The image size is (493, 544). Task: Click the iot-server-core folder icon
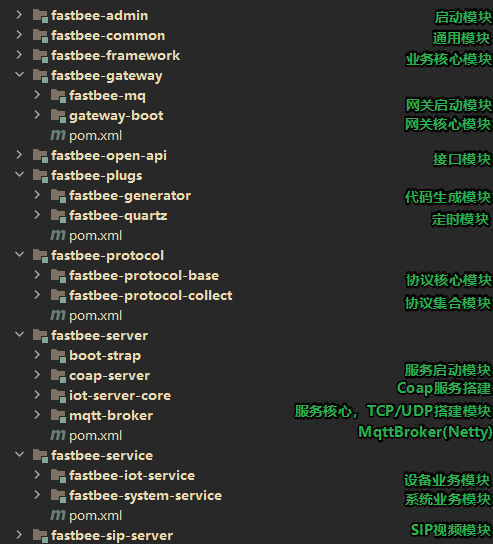coord(58,396)
